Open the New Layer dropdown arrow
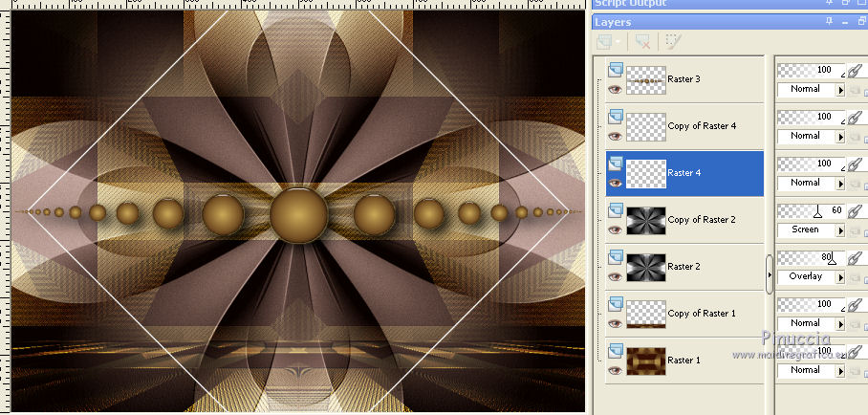This screenshot has height=415, width=868. point(618,41)
